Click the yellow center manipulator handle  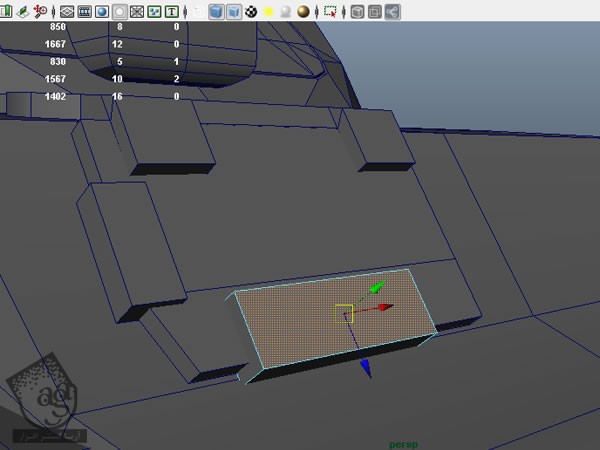point(343,313)
